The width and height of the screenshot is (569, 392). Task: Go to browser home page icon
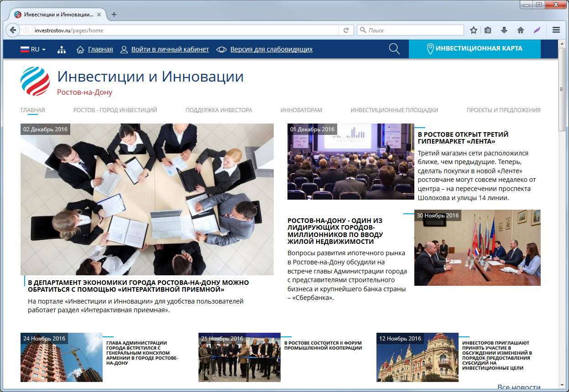(x=520, y=31)
